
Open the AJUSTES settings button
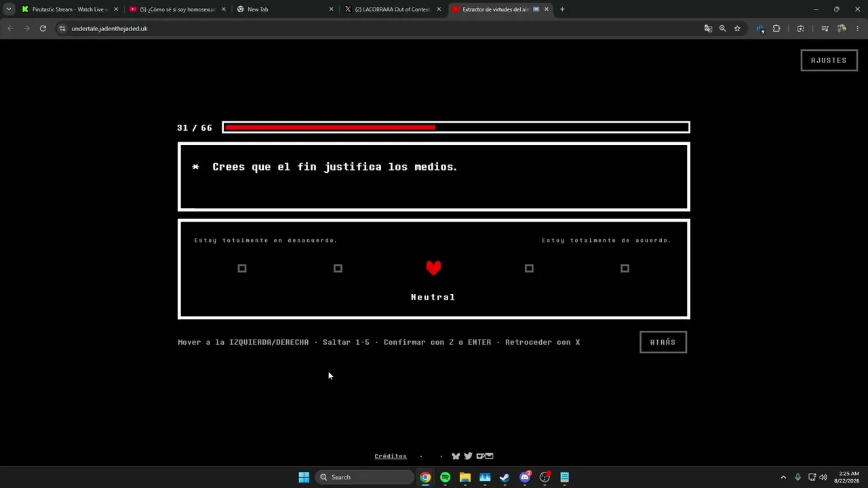click(x=829, y=60)
